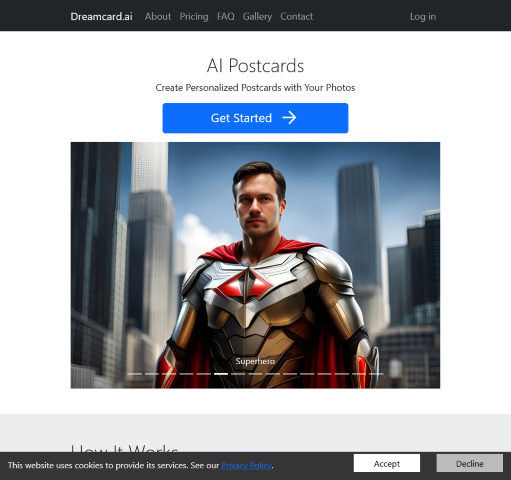
Task: Click the superhero postcard image
Action: 255,265
